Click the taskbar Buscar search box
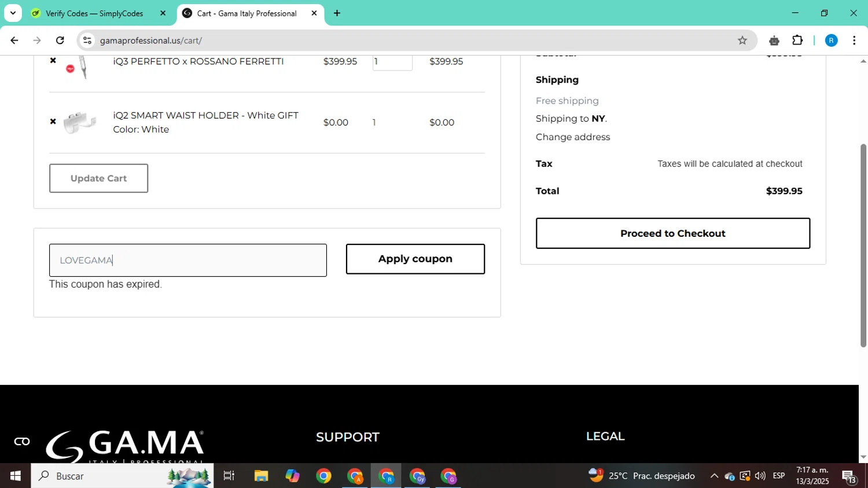Screen dimensions: 868x488 (122, 476)
